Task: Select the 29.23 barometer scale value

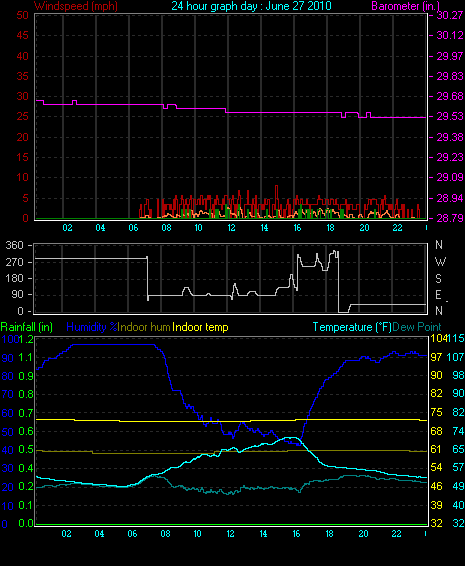Action: click(x=450, y=157)
